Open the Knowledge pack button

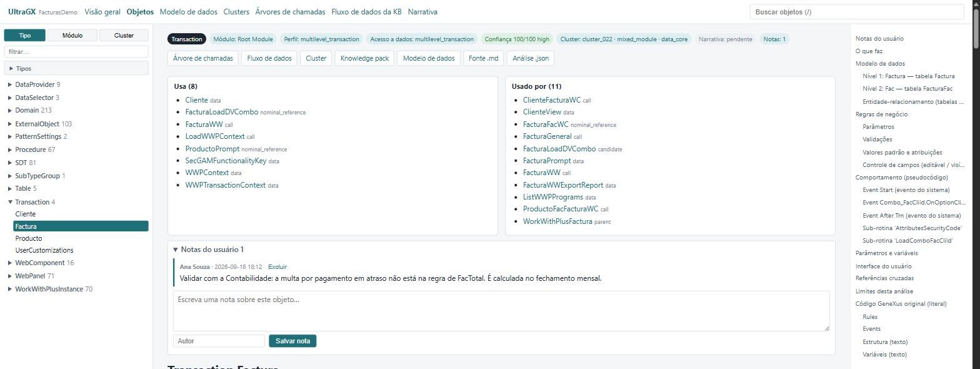365,59
